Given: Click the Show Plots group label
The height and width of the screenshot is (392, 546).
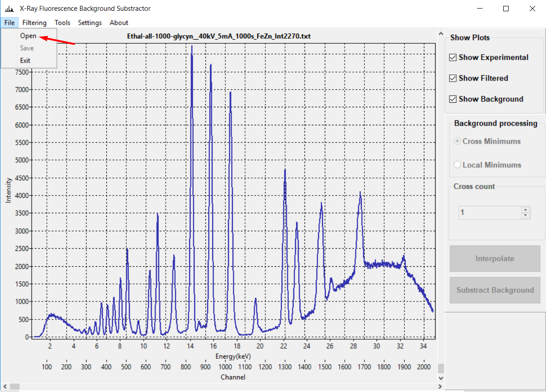Looking at the screenshot, I should coord(470,38).
